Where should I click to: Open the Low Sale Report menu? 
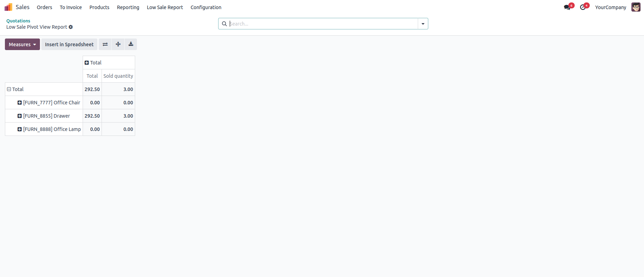click(x=165, y=7)
